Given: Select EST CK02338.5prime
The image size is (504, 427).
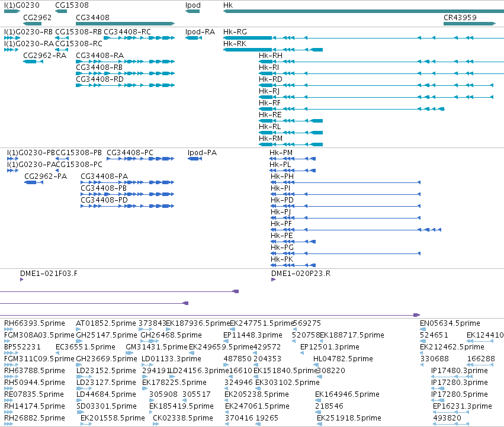Looking at the screenshot, I should click(183, 418).
